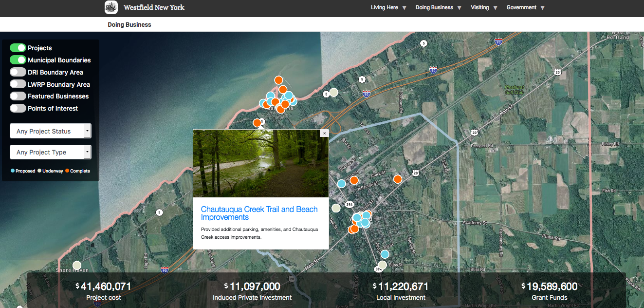This screenshot has height=308, width=644.
Task: Click the orange Complete legend dot
Action: pyautogui.click(x=67, y=171)
